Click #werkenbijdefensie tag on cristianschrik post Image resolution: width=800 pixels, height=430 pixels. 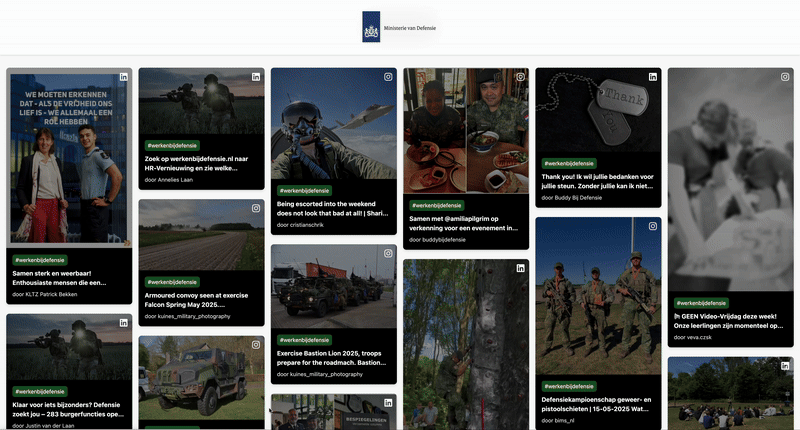tap(304, 191)
